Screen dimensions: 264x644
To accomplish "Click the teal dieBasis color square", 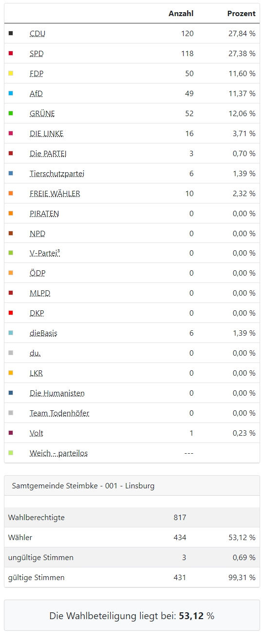I will 11,333.
